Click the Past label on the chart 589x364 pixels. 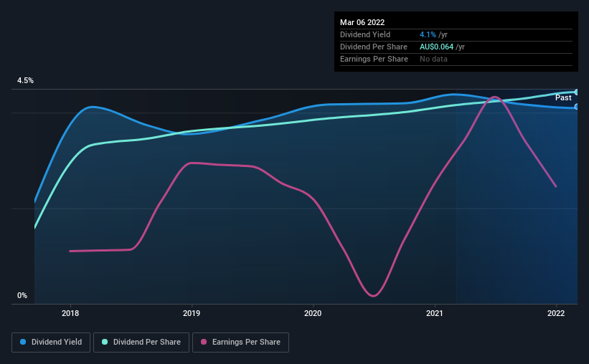(x=563, y=97)
